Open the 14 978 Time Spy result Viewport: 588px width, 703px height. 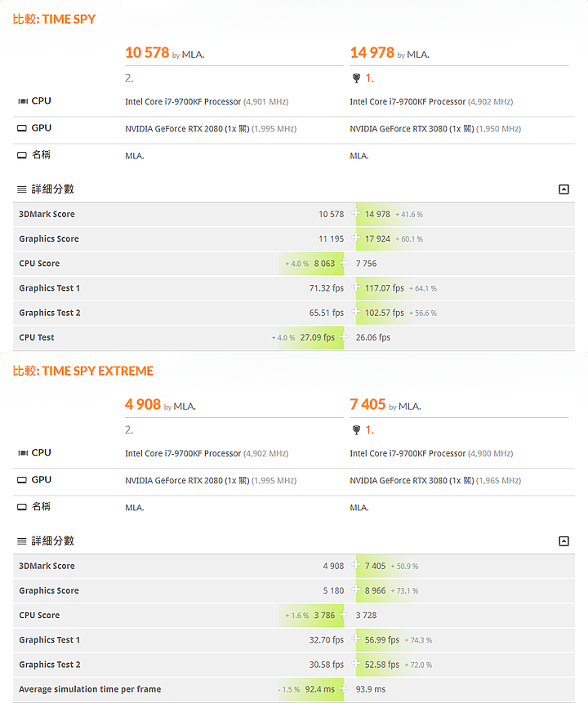click(372, 53)
